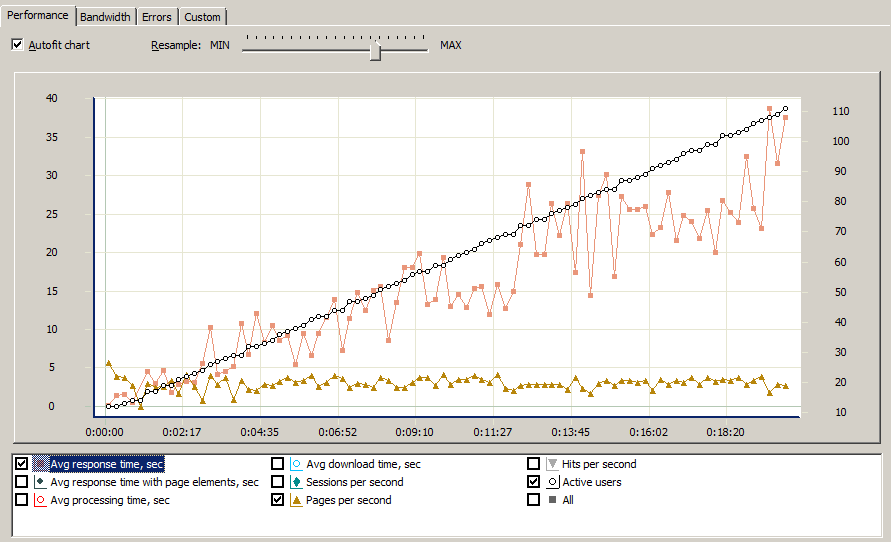The width and height of the screenshot is (891, 542).
Task: Click the Hits per second triangle icon
Action: [x=552, y=464]
